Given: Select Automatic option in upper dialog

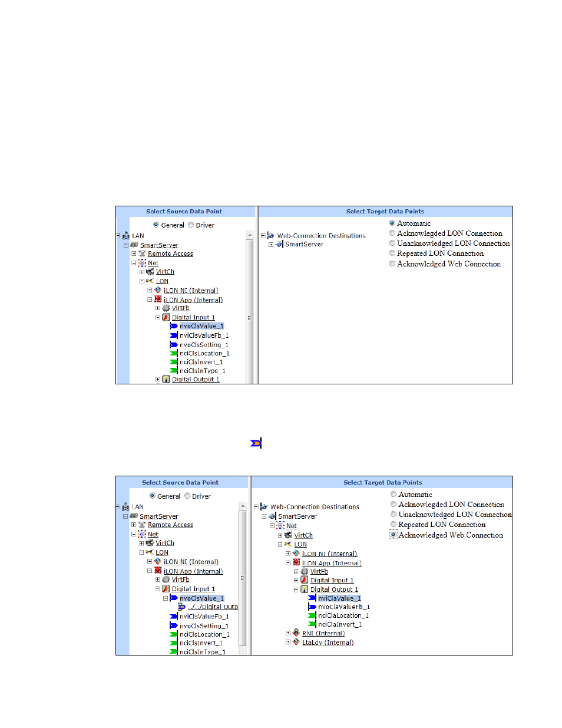Looking at the screenshot, I should pyautogui.click(x=392, y=223).
